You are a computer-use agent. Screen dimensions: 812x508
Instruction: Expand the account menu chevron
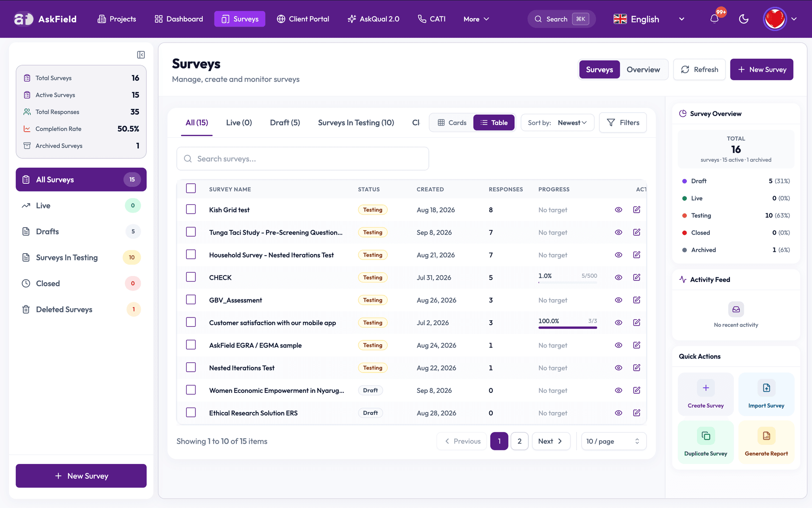tap(794, 19)
